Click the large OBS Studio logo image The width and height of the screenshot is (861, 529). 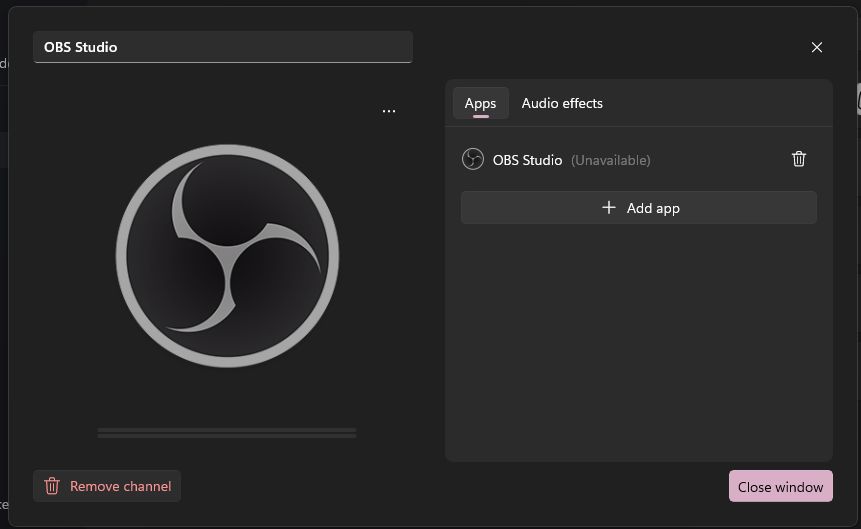[x=227, y=256]
